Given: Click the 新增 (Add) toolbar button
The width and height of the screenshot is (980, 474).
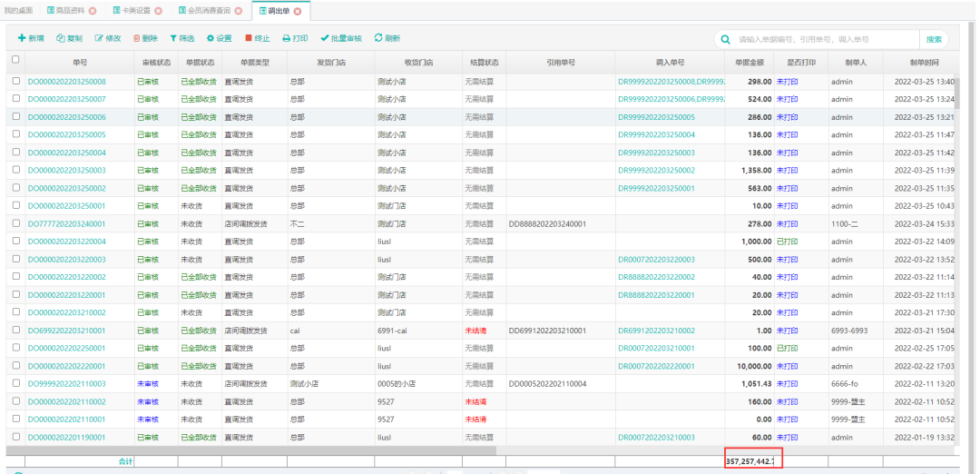Looking at the screenshot, I should point(31,39).
